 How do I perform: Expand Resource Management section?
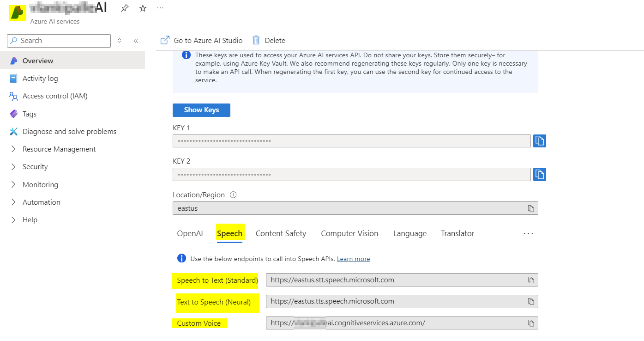(x=14, y=149)
